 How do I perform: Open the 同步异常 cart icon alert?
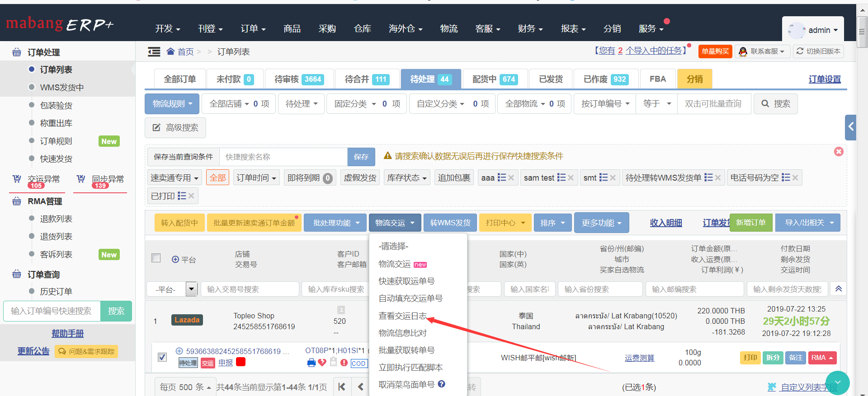[81, 179]
